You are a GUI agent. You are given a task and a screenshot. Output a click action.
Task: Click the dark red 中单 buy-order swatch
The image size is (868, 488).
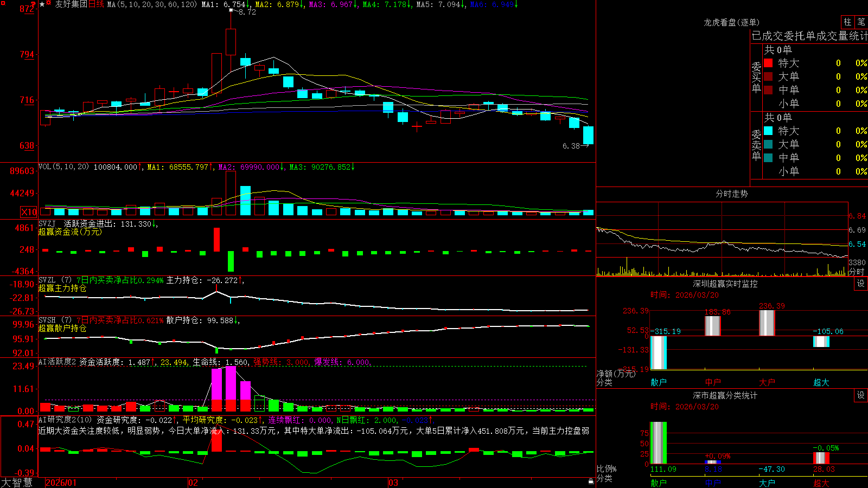768,90
